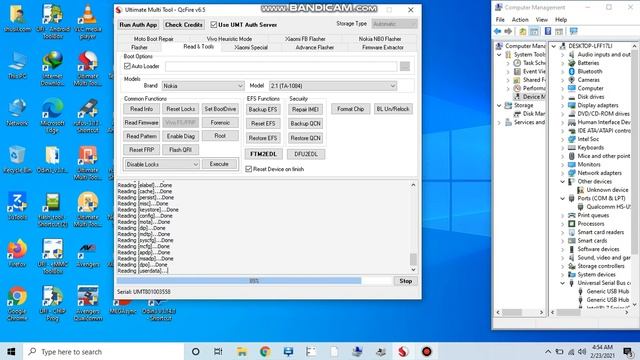Open Network desktop icon
The width and height of the screenshot is (640, 360).
point(17,112)
